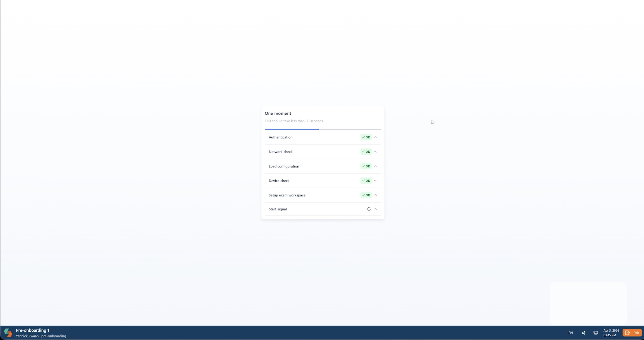Click the date and time display
Image resolution: width=644 pixels, height=340 pixels.
click(x=611, y=333)
